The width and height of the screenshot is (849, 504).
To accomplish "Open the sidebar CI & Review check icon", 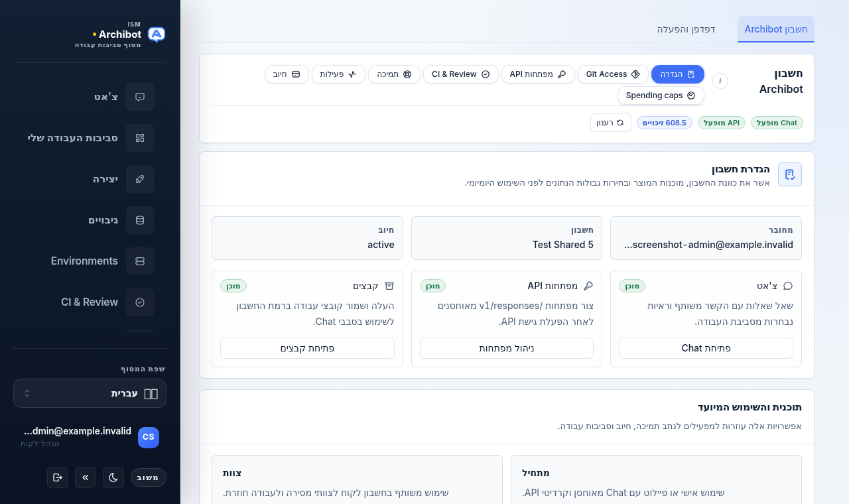I will coord(140,302).
